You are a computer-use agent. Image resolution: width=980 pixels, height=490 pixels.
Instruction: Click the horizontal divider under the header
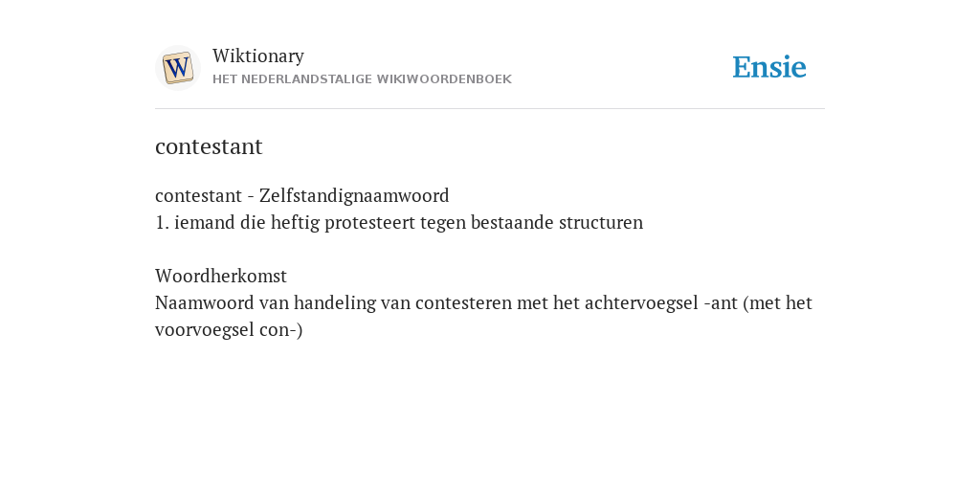[x=490, y=109]
